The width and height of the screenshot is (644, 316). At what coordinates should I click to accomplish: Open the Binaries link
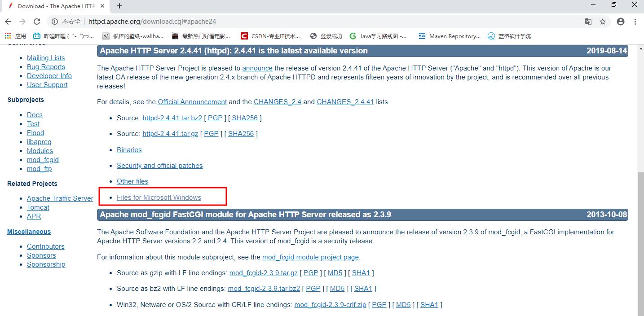coord(129,150)
